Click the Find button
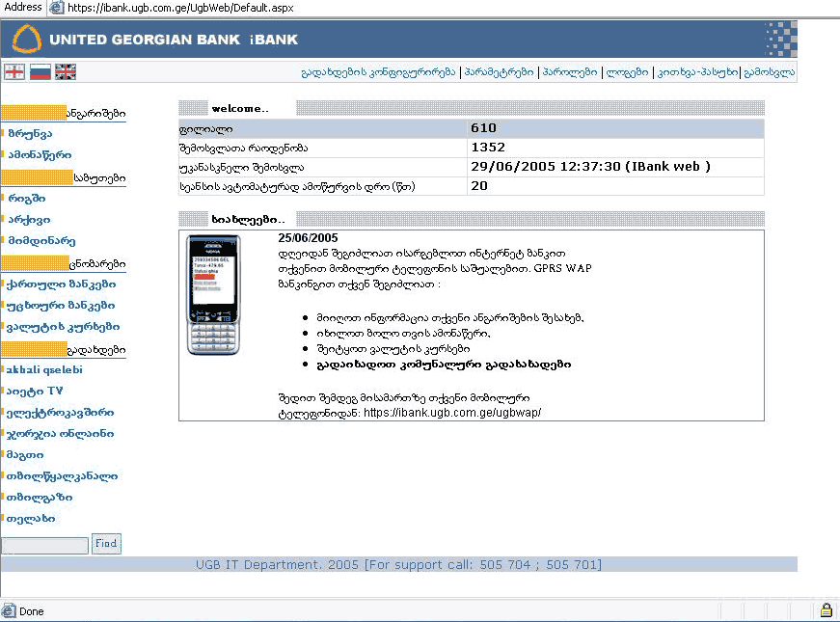Viewport: 840px width, 622px height. pos(106,544)
